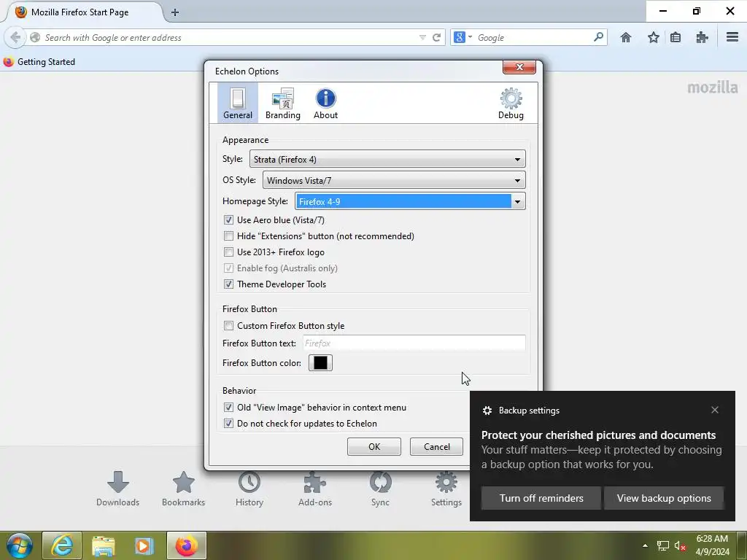The image size is (747, 560).
Task: Close the Echelon Options dialog
Action: pyautogui.click(x=519, y=67)
